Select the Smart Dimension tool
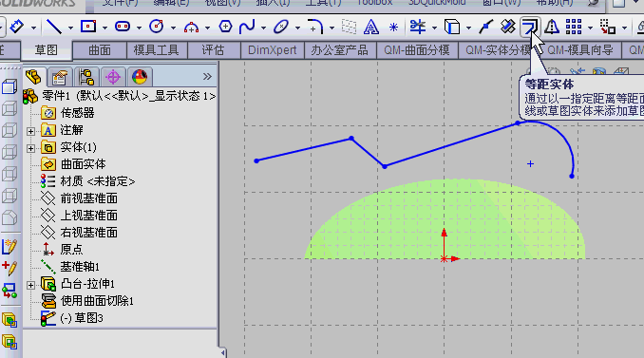Screen dimensions: 644x358 pos(17,27)
